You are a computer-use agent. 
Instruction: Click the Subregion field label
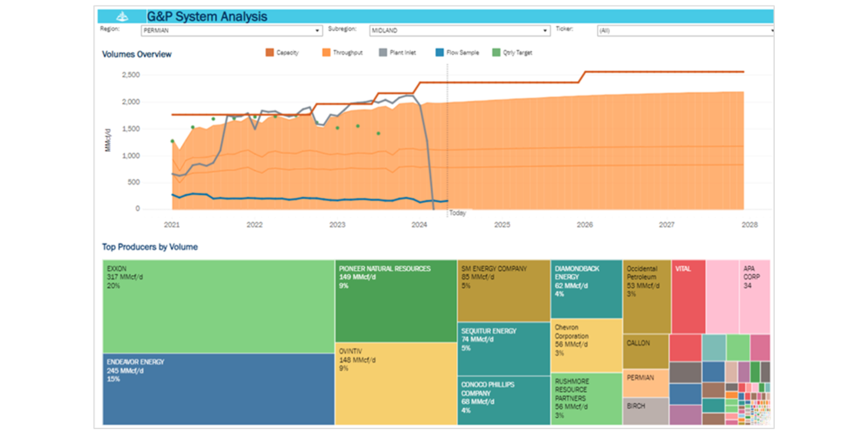tap(342, 29)
